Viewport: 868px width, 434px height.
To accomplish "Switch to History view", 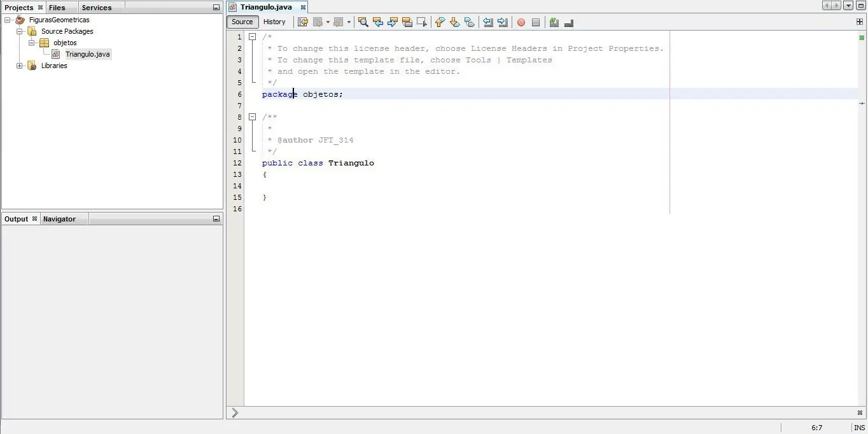I will (275, 22).
